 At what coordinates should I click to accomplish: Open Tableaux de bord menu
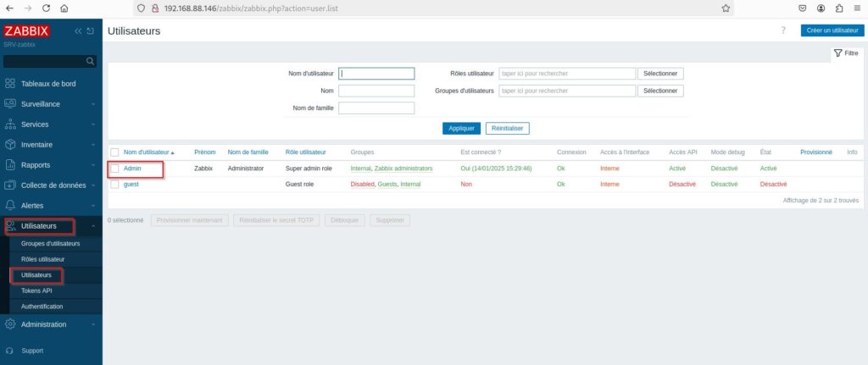tap(48, 84)
